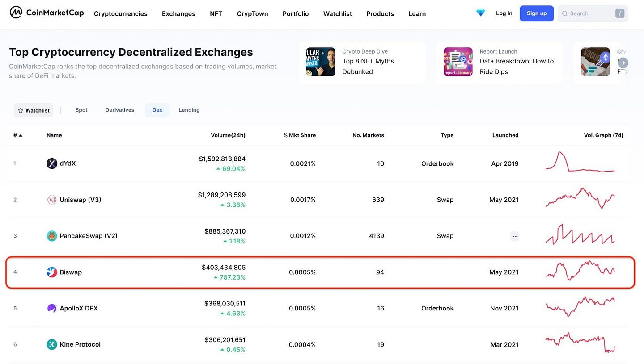Click the star icon in Watchlist button
Viewport: 644px width, 364px height.
coord(21,110)
